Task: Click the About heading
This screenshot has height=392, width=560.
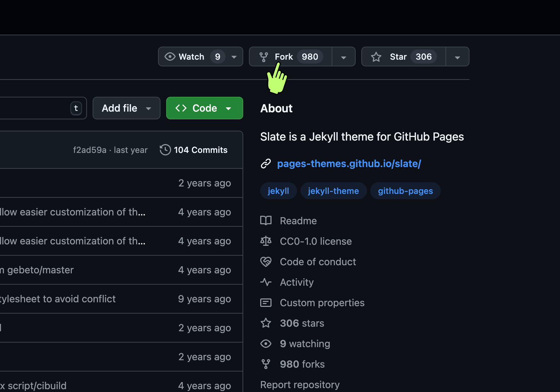Action: click(x=276, y=108)
